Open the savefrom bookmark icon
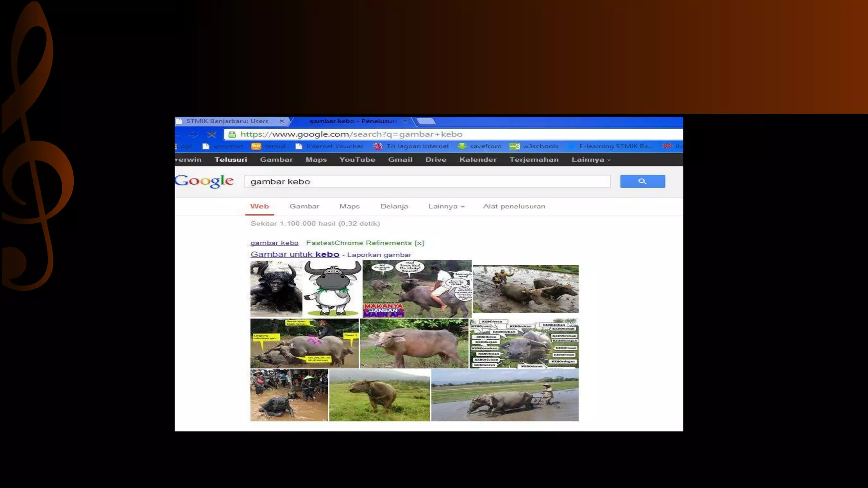This screenshot has width=868, height=488. point(462,146)
